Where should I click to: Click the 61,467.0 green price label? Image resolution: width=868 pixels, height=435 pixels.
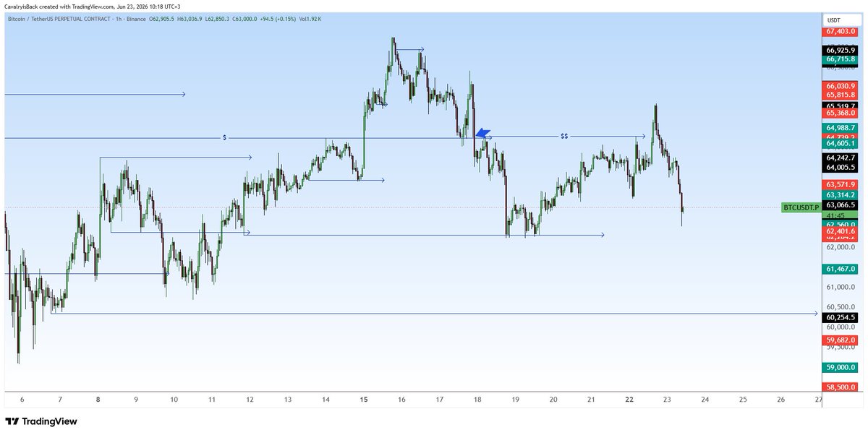point(841,269)
